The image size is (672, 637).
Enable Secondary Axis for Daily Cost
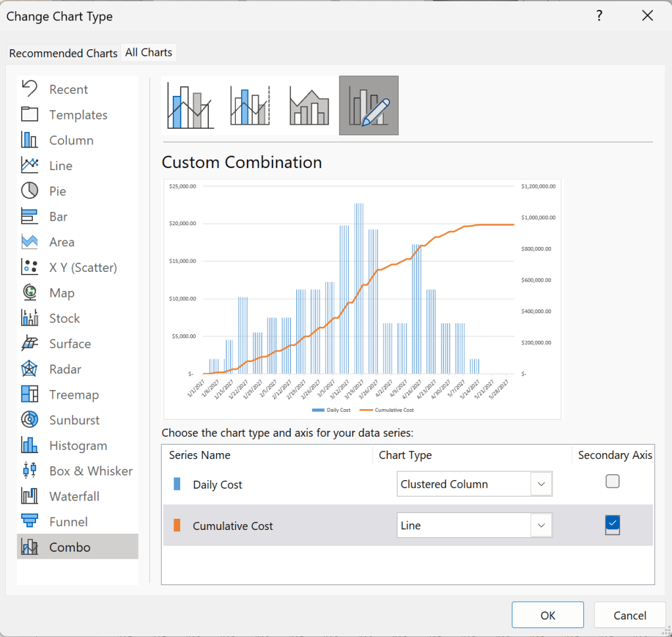pos(612,481)
